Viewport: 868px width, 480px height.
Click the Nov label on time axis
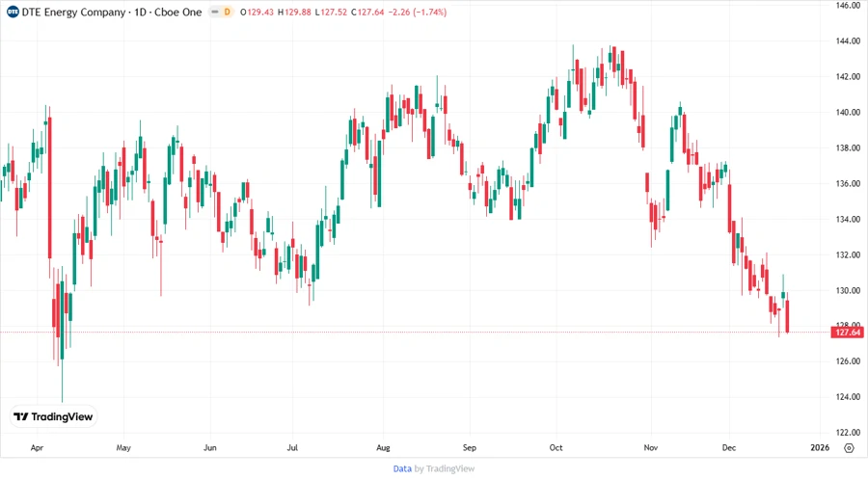[x=651, y=448]
